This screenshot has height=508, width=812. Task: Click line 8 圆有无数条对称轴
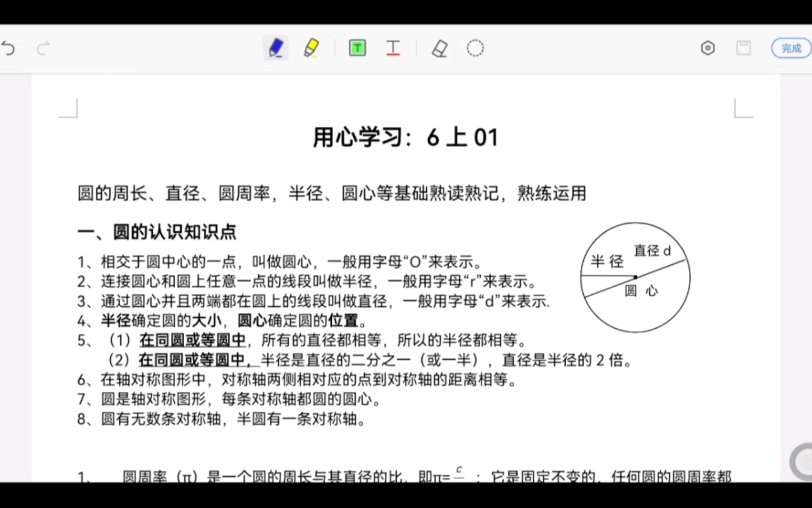[222, 419]
